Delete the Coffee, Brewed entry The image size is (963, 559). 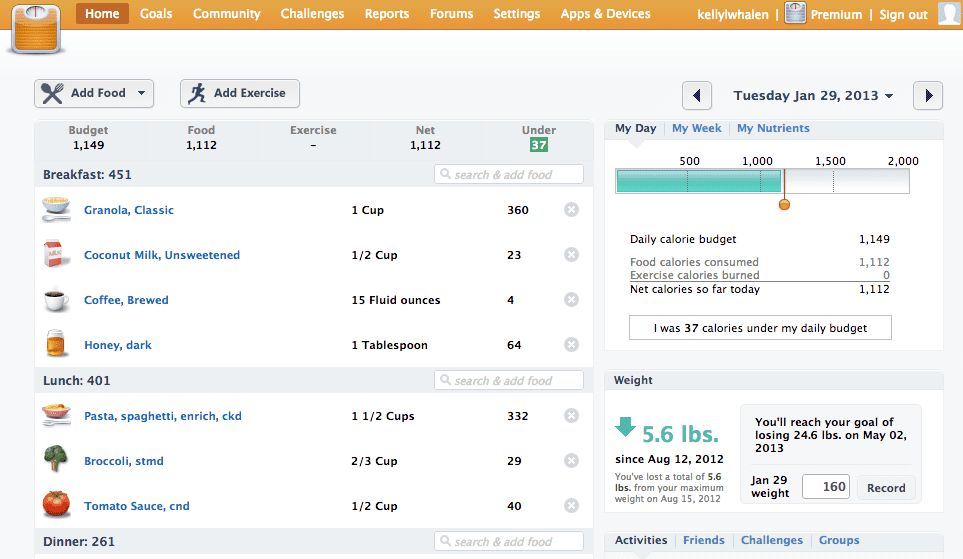[571, 300]
